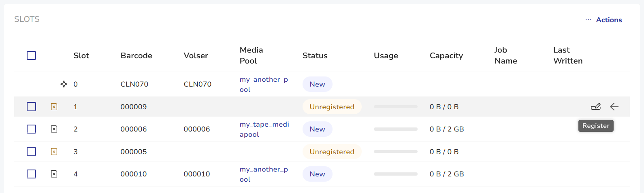This screenshot has width=644, height=193.
Task: Toggle the select-all checkbox in header
Action: 31,55
